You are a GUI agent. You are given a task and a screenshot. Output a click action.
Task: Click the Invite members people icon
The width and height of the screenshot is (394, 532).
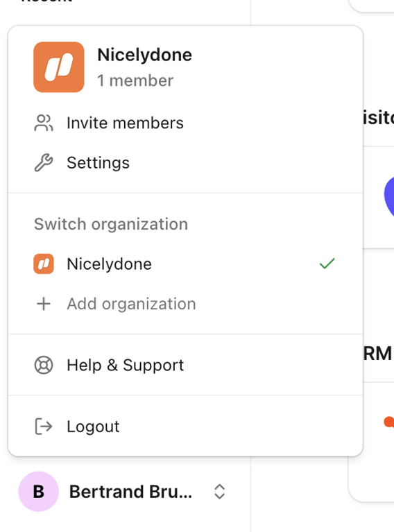tap(44, 123)
